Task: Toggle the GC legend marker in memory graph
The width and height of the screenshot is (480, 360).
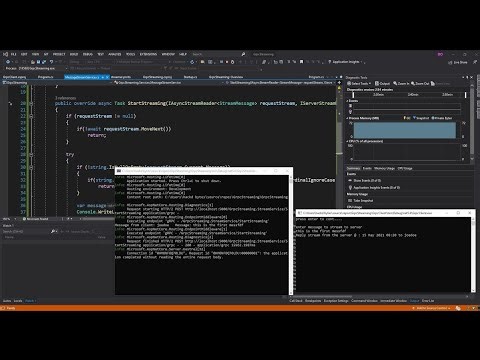Action: (406, 118)
